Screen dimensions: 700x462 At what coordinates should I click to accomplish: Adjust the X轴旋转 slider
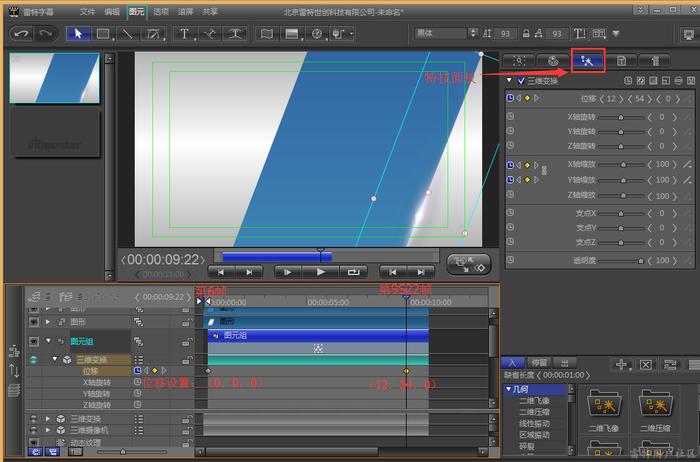click(621, 117)
